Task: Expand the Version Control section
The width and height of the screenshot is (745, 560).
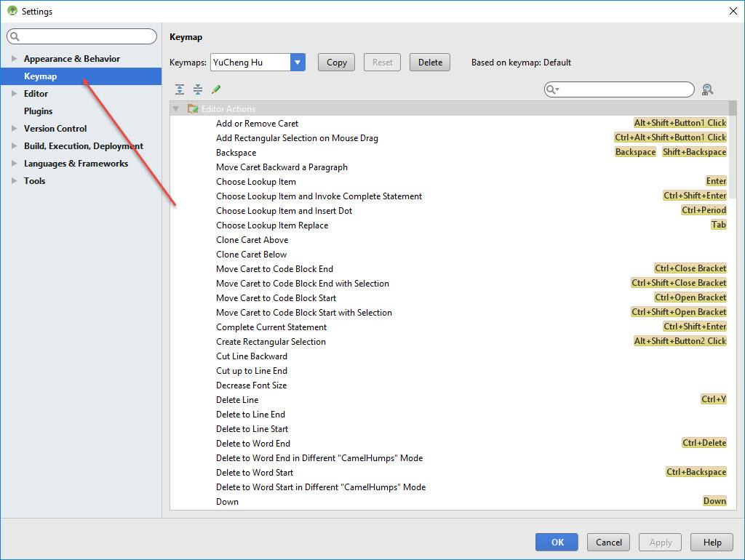Action: click(x=13, y=129)
